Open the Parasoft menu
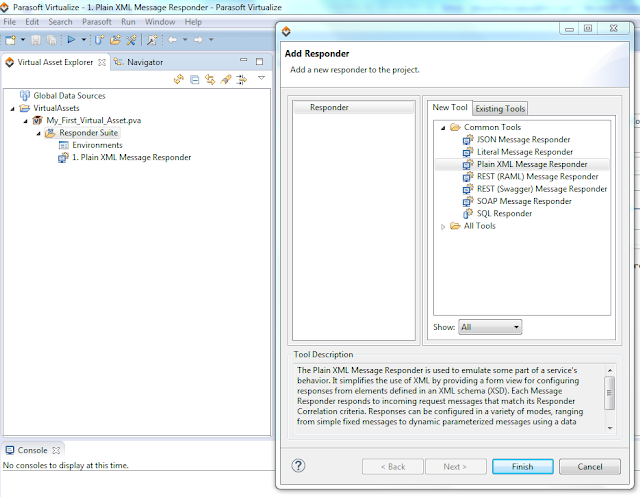 tap(97, 22)
